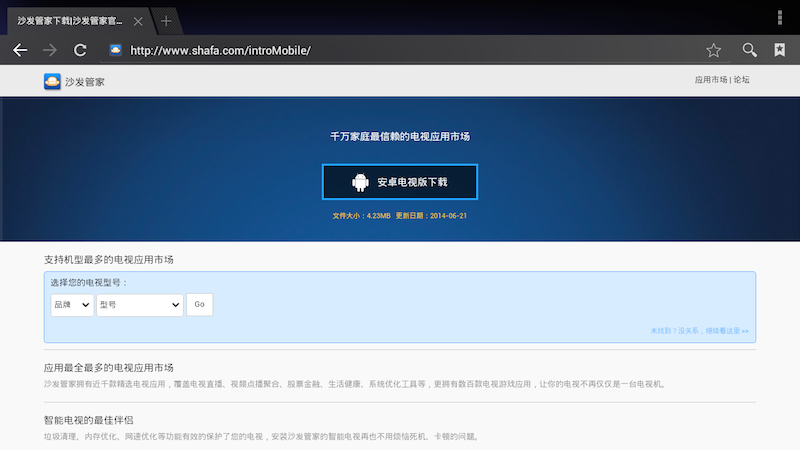Open the 应用市场 link in the header
The image size is (800, 450).
(x=711, y=80)
